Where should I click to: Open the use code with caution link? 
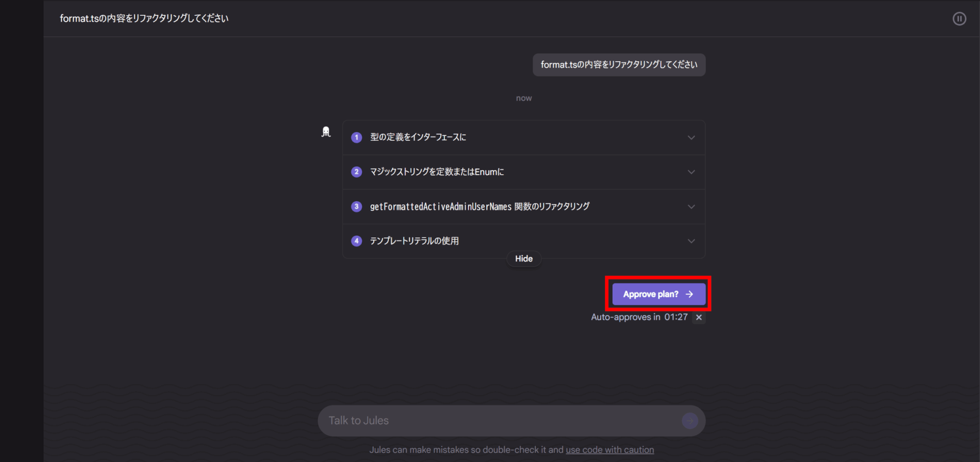tap(610, 450)
